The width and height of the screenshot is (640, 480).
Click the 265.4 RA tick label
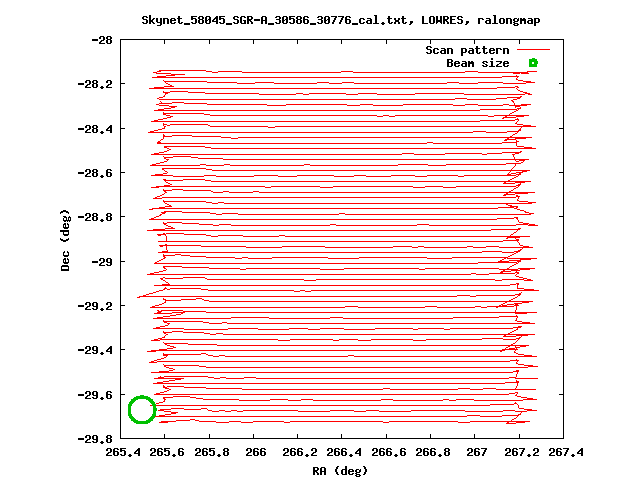(x=123, y=452)
